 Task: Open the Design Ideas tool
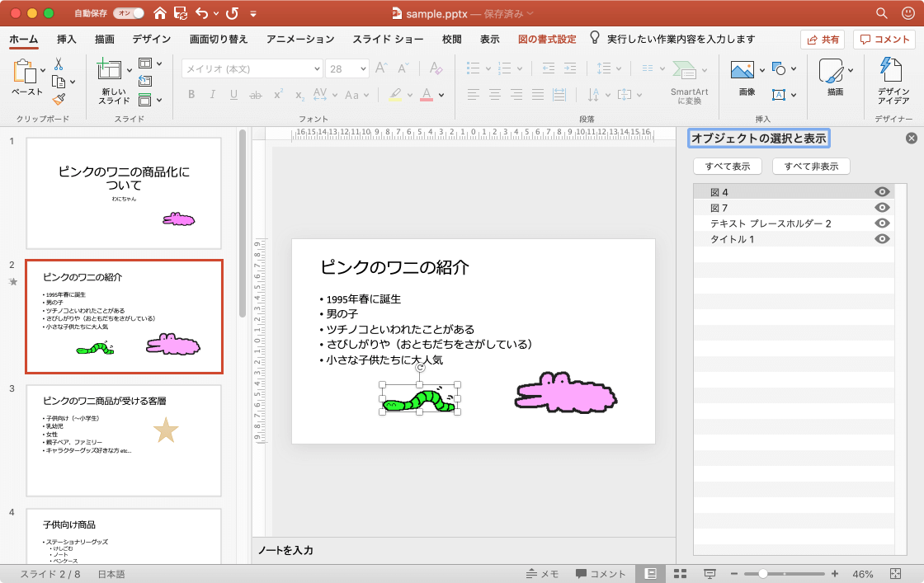coord(893,70)
